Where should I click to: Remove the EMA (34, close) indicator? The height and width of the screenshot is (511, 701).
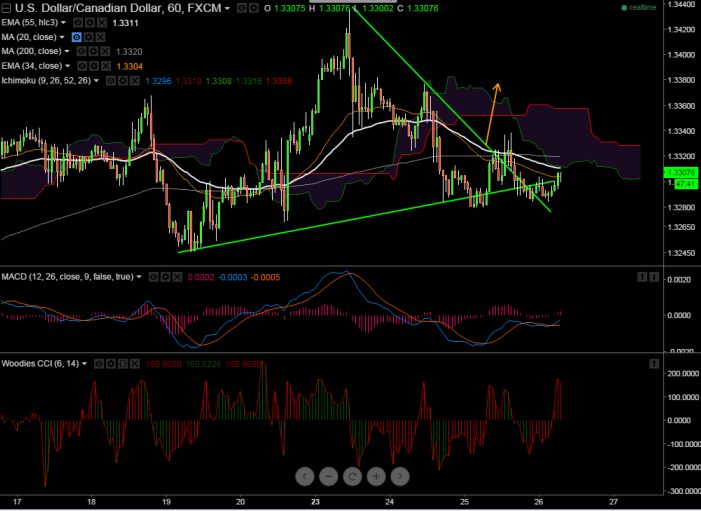[x=106, y=66]
